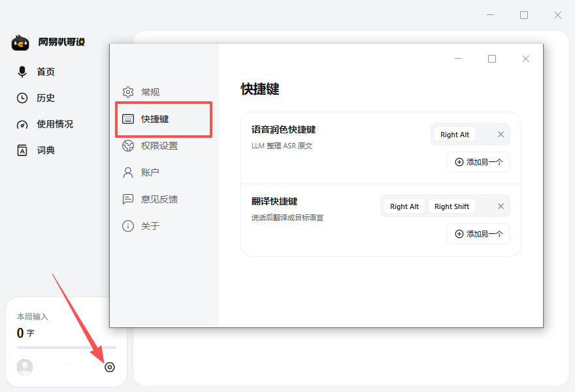Remove the 翻译 shortcut with X
The width and height of the screenshot is (575, 392).
[x=501, y=206]
